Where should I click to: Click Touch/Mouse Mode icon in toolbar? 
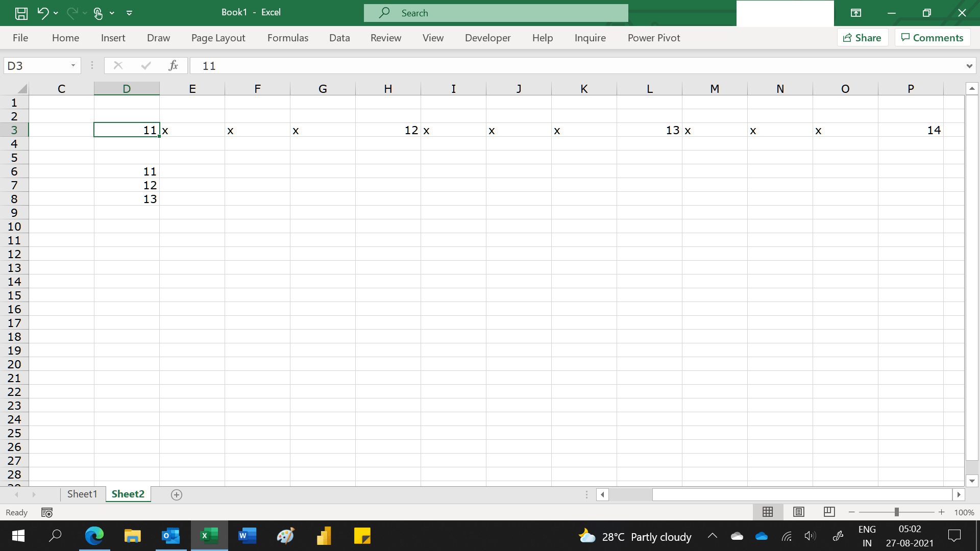click(x=98, y=13)
